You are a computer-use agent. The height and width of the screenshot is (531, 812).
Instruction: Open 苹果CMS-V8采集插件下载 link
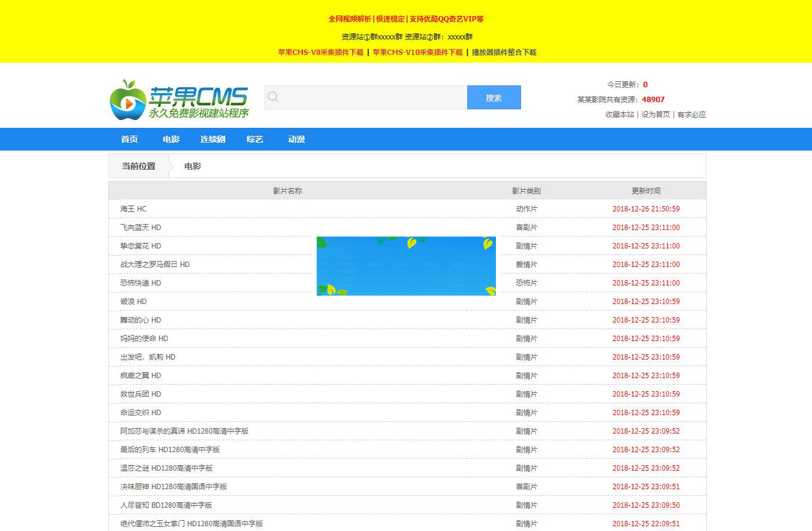[320, 53]
